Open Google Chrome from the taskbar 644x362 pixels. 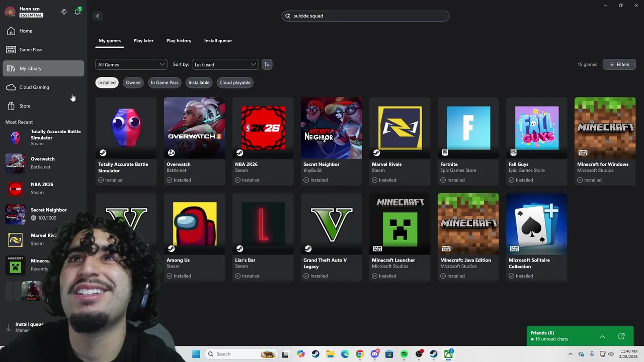pyautogui.click(x=359, y=354)
